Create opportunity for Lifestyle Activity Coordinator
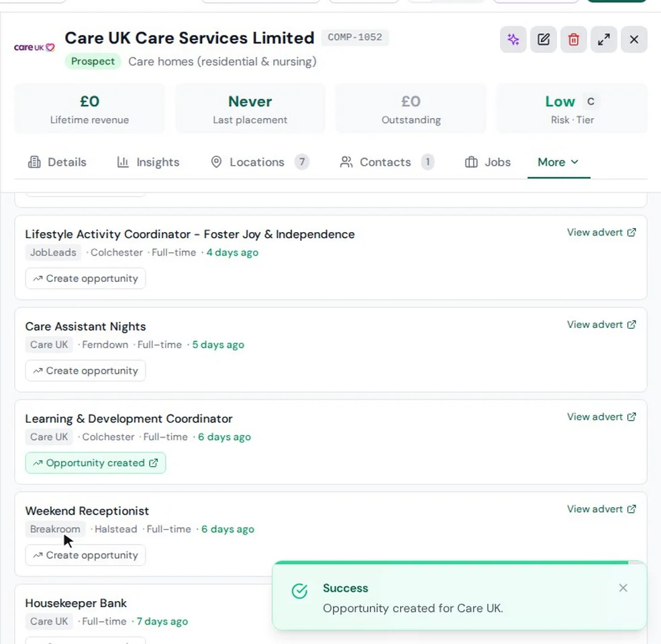The width and height of the screenshot is (661, 644). point(86,278)
